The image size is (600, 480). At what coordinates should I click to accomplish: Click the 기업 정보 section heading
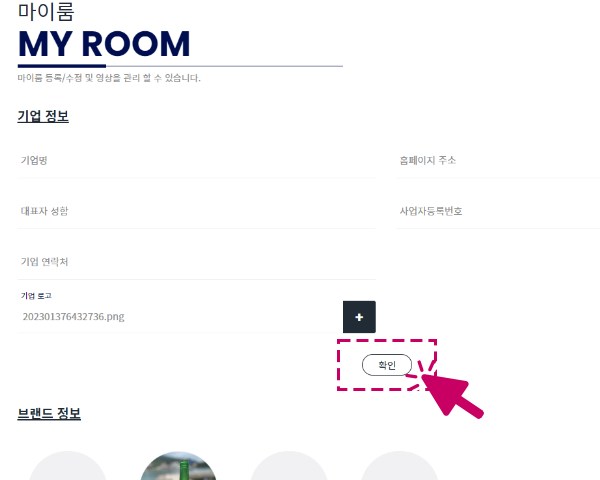tap(43, 116)
